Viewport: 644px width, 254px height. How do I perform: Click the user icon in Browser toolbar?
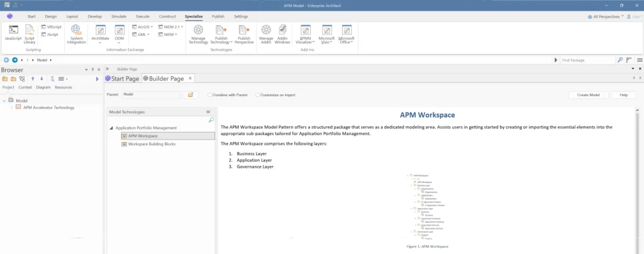(x=53, y=79)
